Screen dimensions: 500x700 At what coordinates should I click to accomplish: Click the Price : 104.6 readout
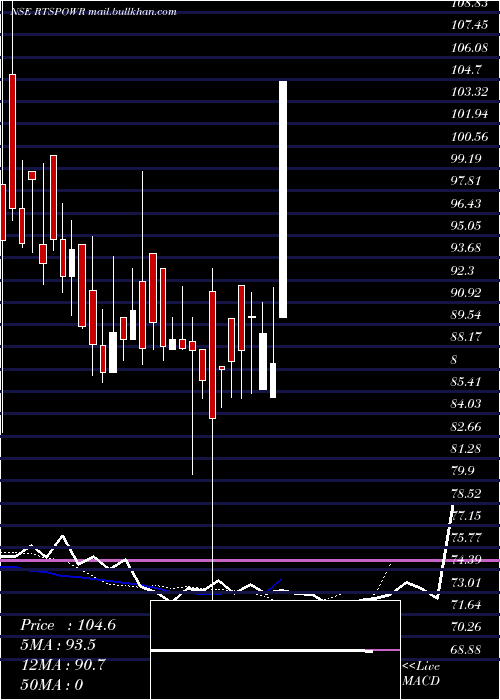click(x=68, y=625)
